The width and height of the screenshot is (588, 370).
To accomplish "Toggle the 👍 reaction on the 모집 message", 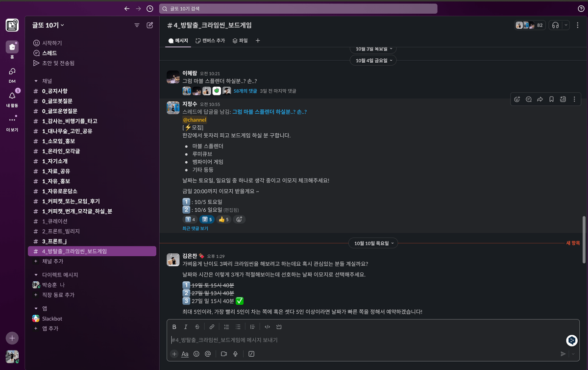I will click(x=223, y=219).
